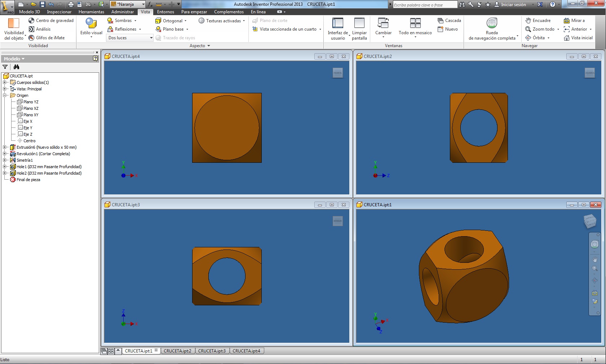This screenshot has height=364, width=606.
Task: Open the Sombras dropdown arrow
Action: point(136,21)
